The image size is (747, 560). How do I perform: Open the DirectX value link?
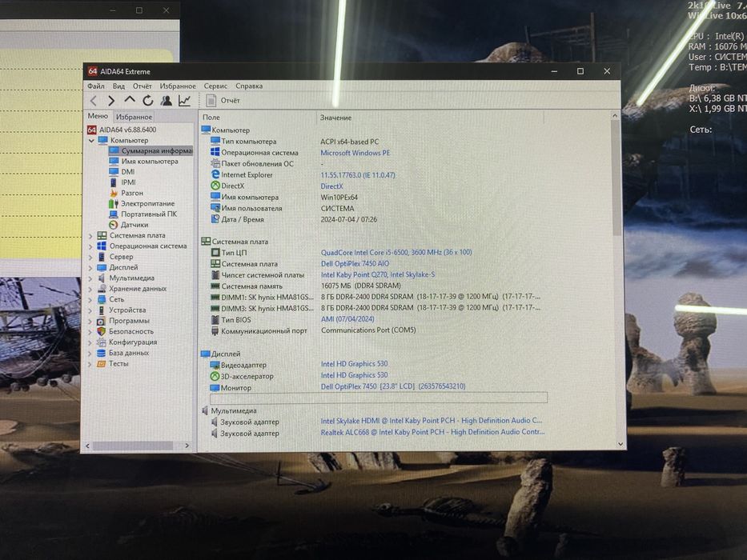331,186
